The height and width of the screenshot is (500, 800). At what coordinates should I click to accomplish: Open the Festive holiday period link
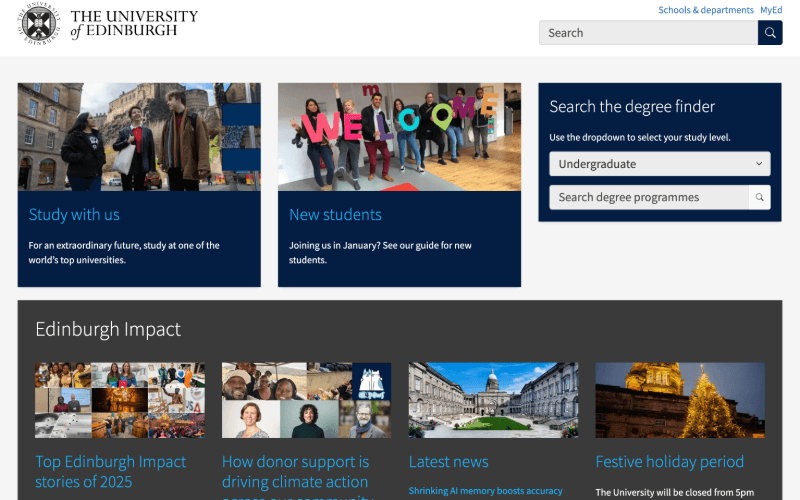669,462
